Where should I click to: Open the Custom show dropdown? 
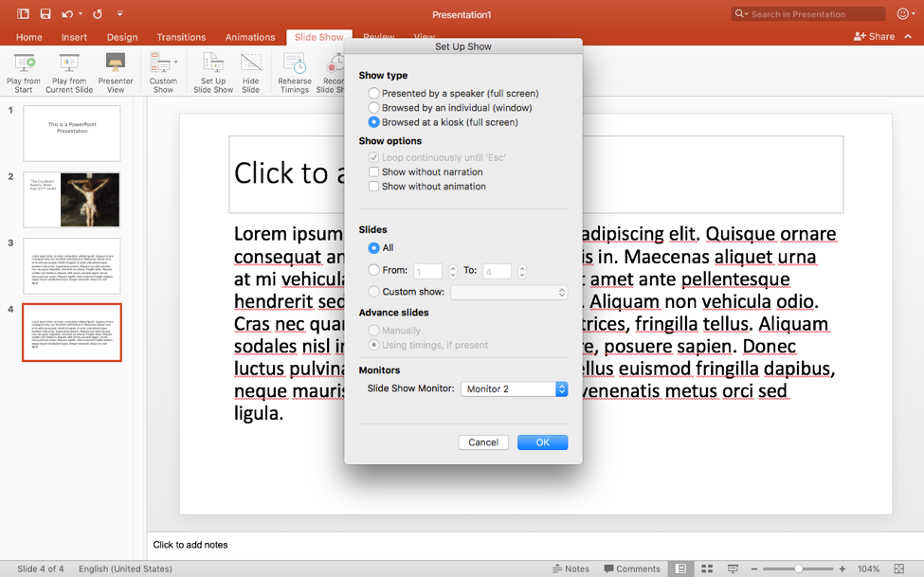click(x=509, y=291)
